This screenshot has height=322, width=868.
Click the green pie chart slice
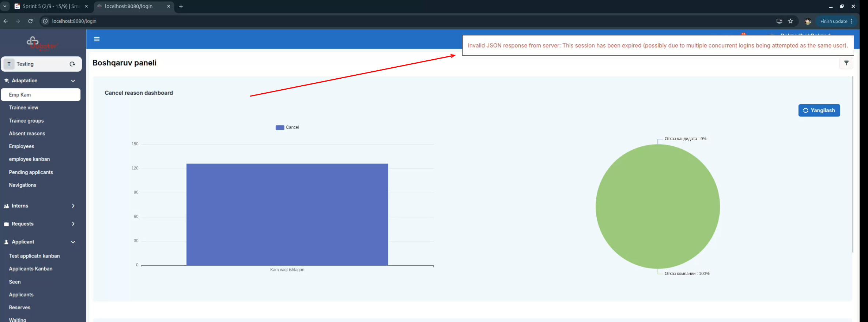(x=657, y=207)
